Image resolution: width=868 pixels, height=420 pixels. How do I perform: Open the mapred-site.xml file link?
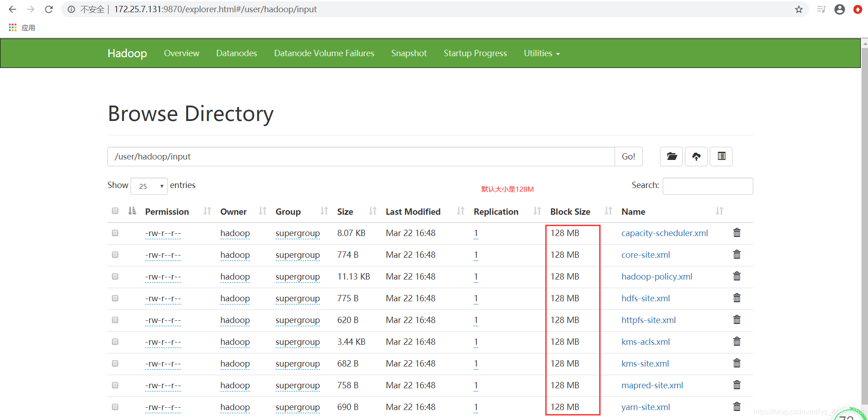pos(652,385)
